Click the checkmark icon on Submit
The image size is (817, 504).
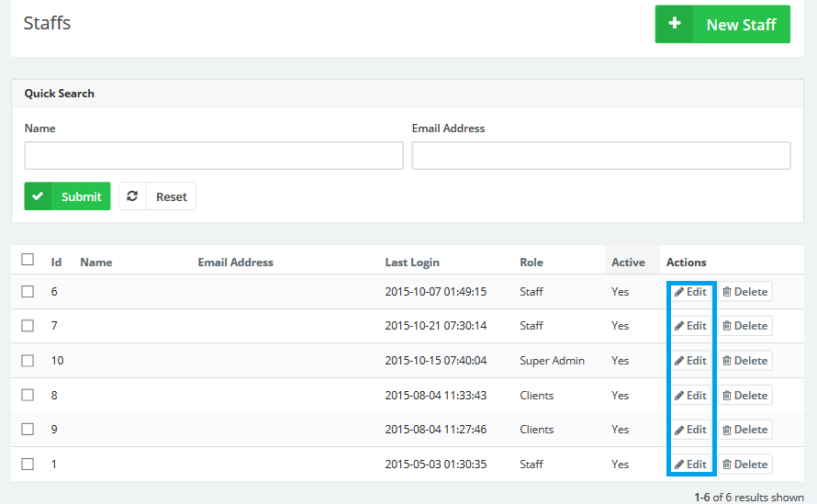point(39,196)
